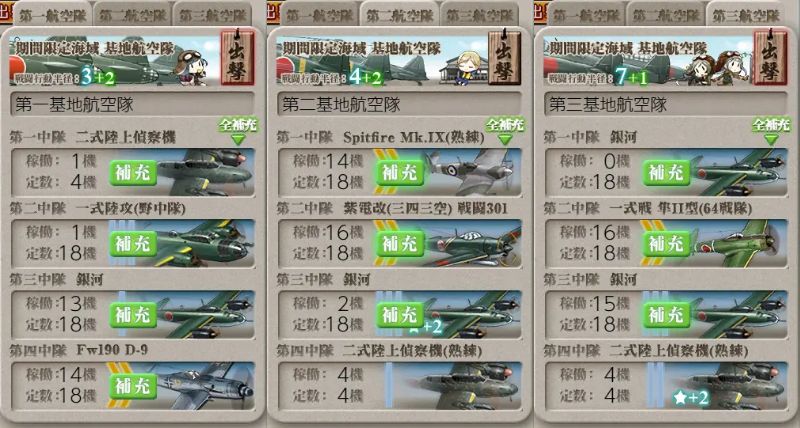Click the star +2 icon in third base
Image resolution: width=800 pixels, height=428 pixels.
[690, 398]
